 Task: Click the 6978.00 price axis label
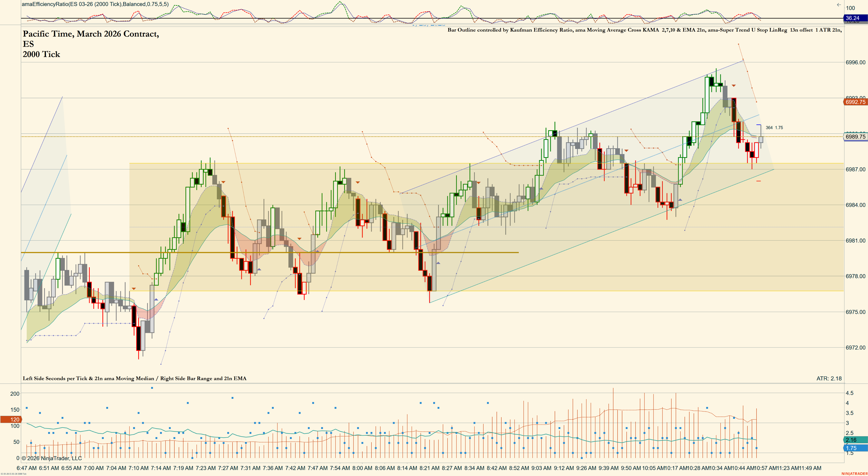[855, 276]
